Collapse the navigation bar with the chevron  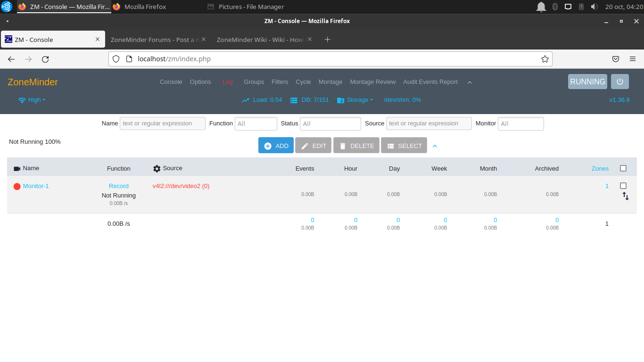coord(470,82)
